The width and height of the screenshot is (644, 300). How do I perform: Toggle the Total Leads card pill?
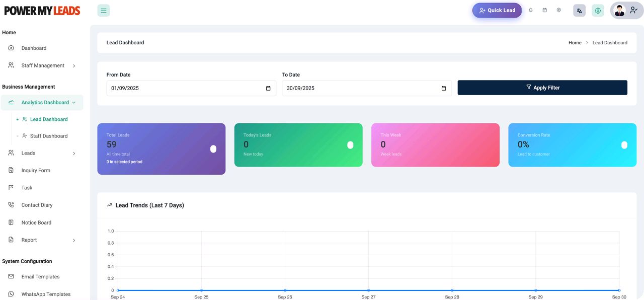(213, 149)
